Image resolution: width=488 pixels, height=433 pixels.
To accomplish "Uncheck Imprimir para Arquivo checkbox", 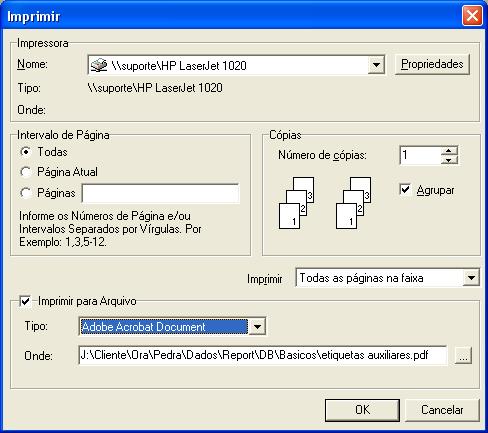I will [x=25, y=301].
